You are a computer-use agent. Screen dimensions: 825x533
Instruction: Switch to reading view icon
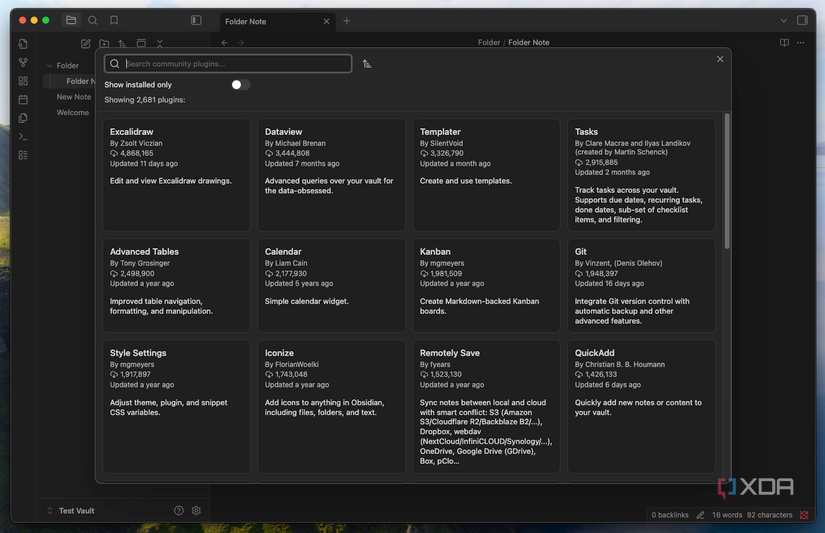tap(784, 43)
